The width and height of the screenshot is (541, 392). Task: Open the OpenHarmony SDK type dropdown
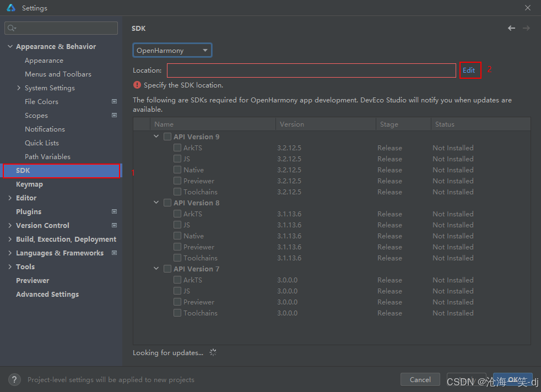click(x=172, y=50)
